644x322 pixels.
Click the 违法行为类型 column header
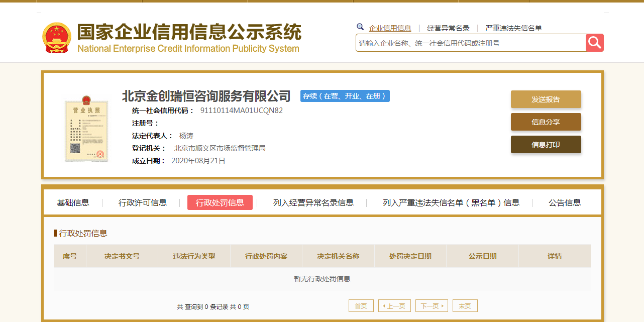[x=194, y=256]
